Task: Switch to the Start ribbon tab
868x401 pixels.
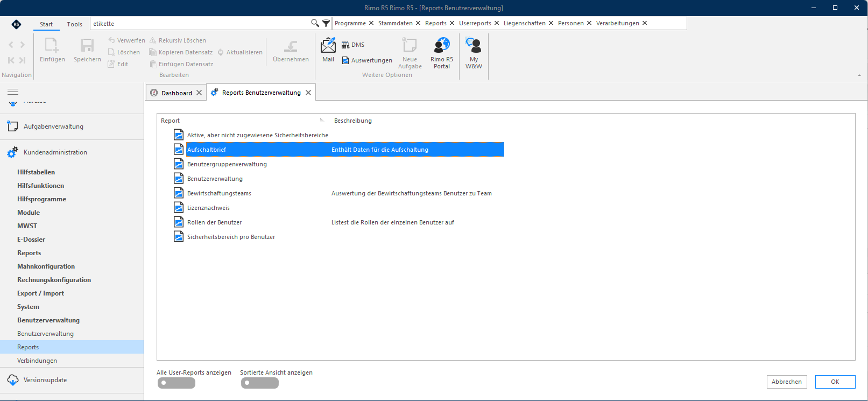Action: (46, 24)
